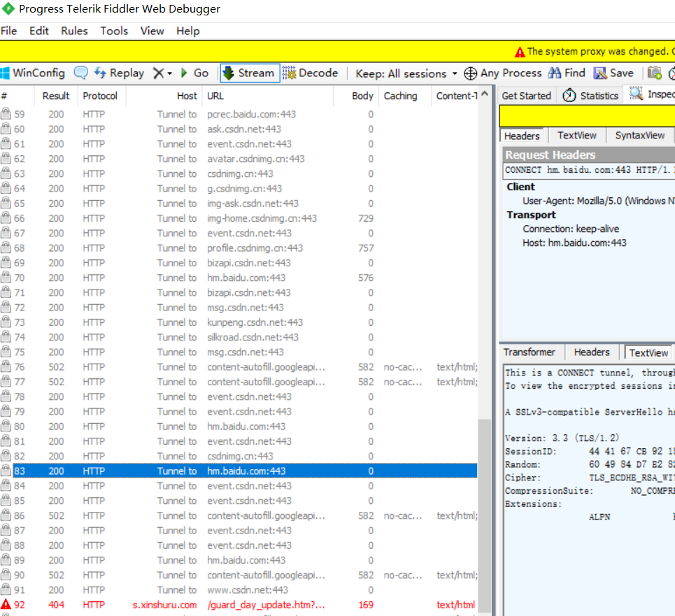This screenshot has width=675, height=616.
Task: Click the Any Process target icon
Action: click(470, 73)
